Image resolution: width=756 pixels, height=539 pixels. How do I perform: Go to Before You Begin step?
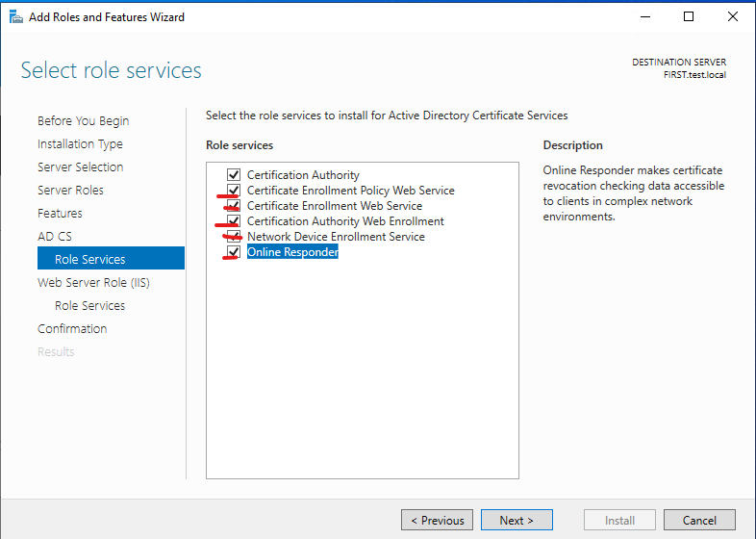[84, 120]
